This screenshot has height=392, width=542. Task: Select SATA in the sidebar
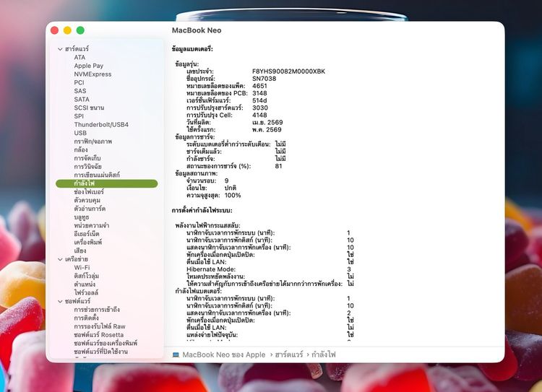82,100
